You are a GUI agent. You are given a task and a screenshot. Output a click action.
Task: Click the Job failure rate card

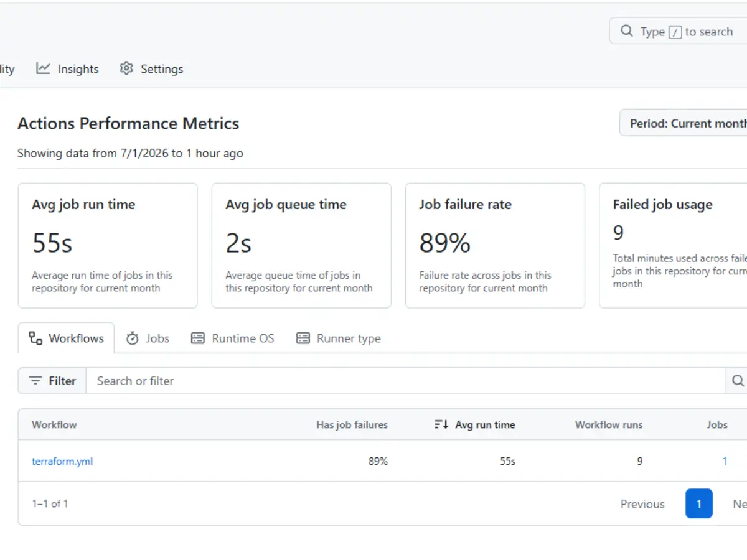click(495, 245)
